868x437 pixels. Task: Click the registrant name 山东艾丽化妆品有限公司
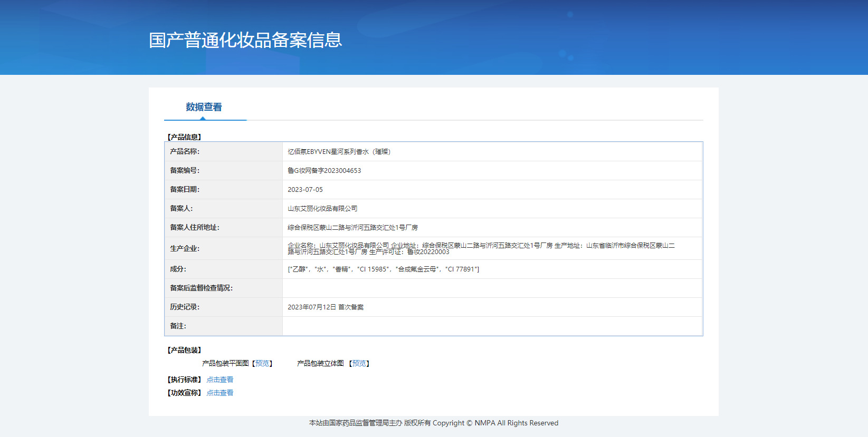tap(322, 209)
